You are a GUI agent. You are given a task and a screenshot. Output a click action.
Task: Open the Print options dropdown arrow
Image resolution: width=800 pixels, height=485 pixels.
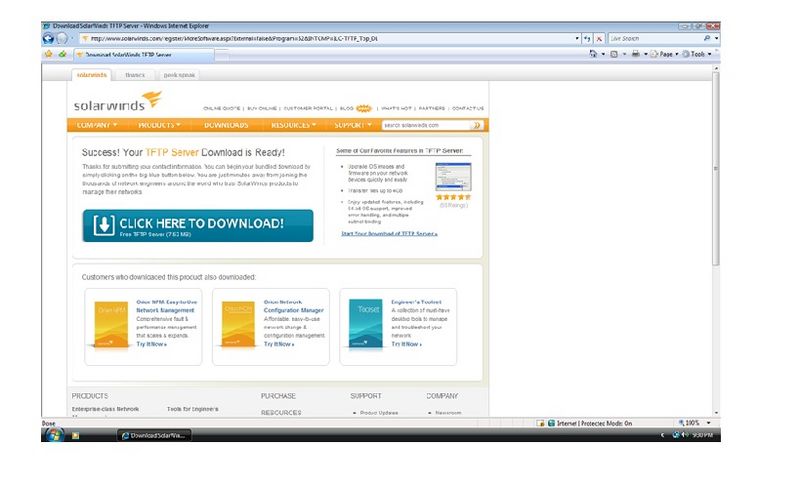click(645, 54)
